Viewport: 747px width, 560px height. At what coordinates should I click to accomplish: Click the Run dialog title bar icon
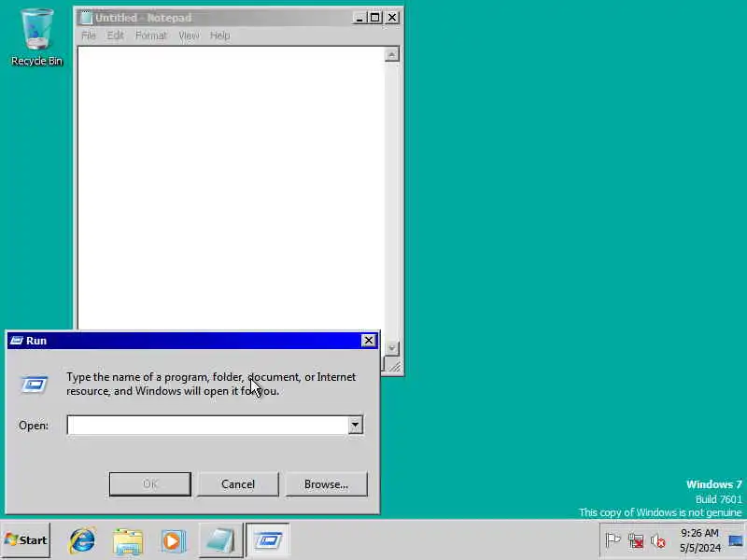point(17,341)
